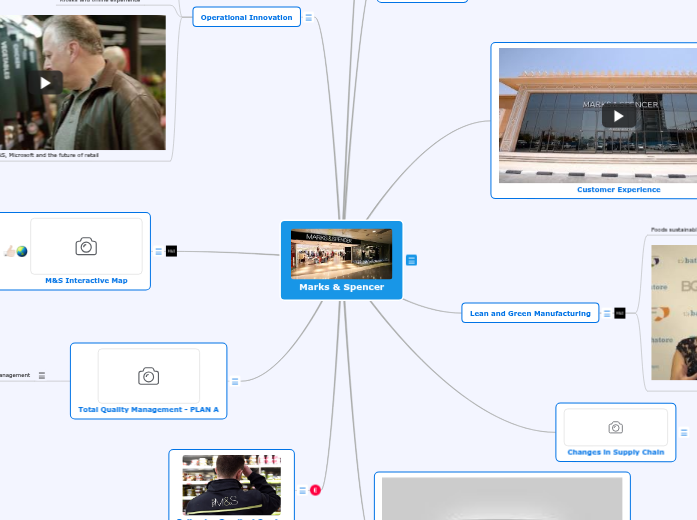Open grey notes icon beside 'anagement' subtopic
This screenshot has height=520, width=697.
pyautogui.click(x=42, y=376)
